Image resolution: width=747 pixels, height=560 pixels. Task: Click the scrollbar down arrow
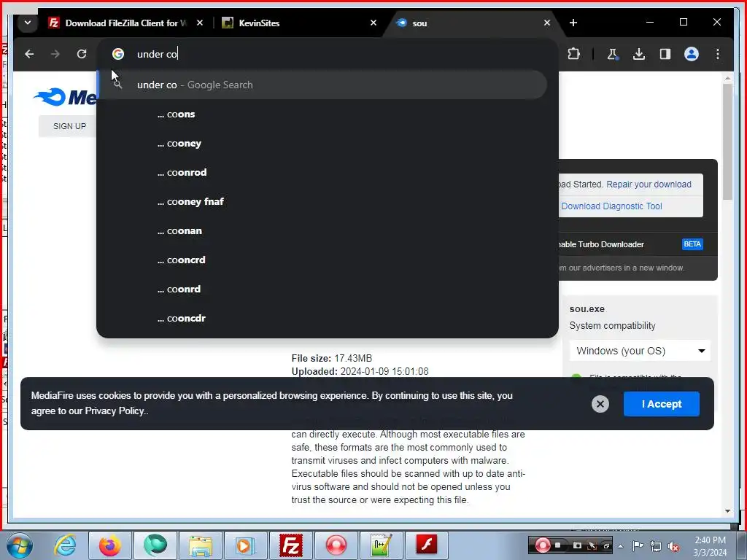tap(727, 511)
